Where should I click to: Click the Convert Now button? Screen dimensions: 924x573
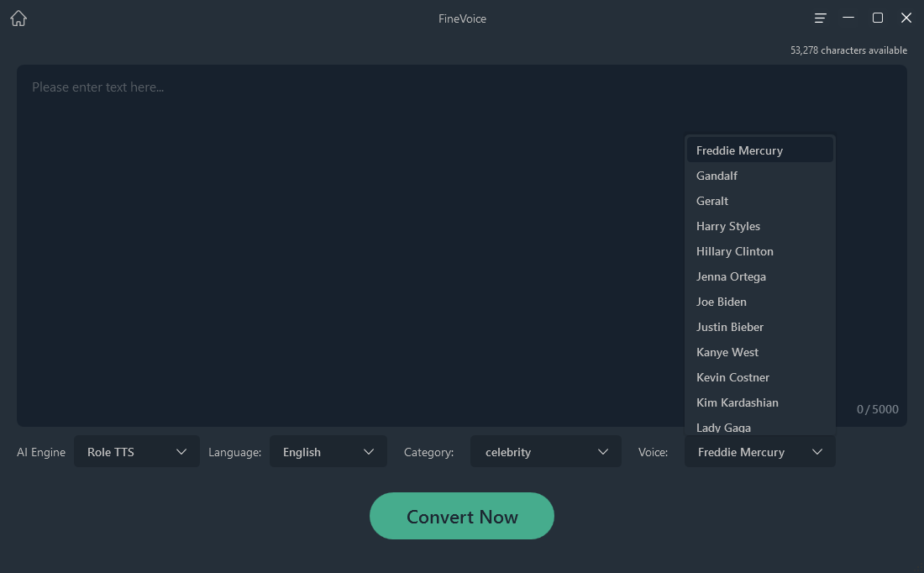coord(461,516)
